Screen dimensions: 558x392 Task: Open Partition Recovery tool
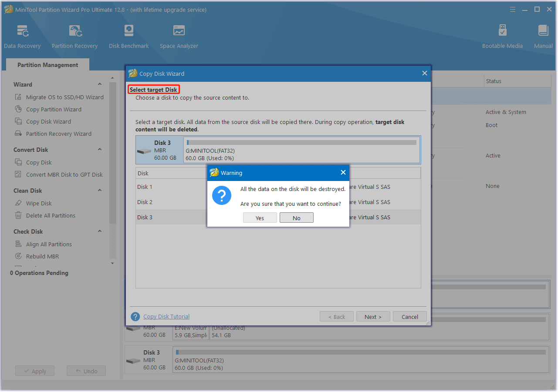(75, 37)
